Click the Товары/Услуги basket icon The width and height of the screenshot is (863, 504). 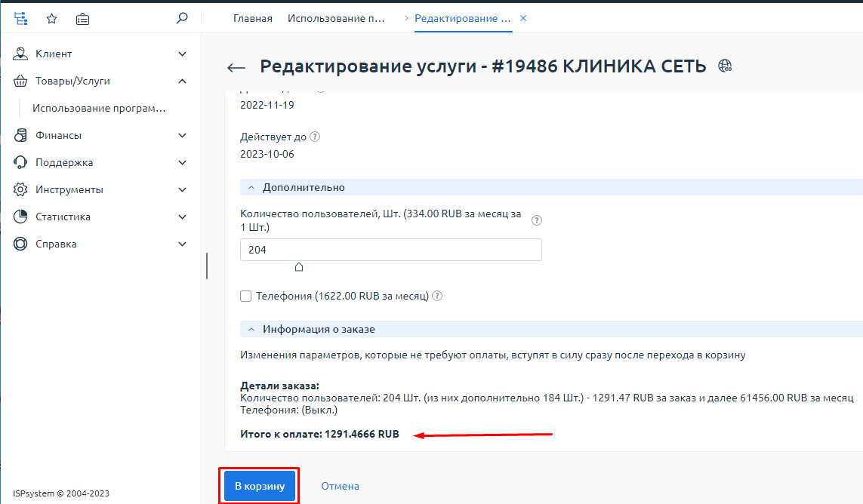[20, 81]
